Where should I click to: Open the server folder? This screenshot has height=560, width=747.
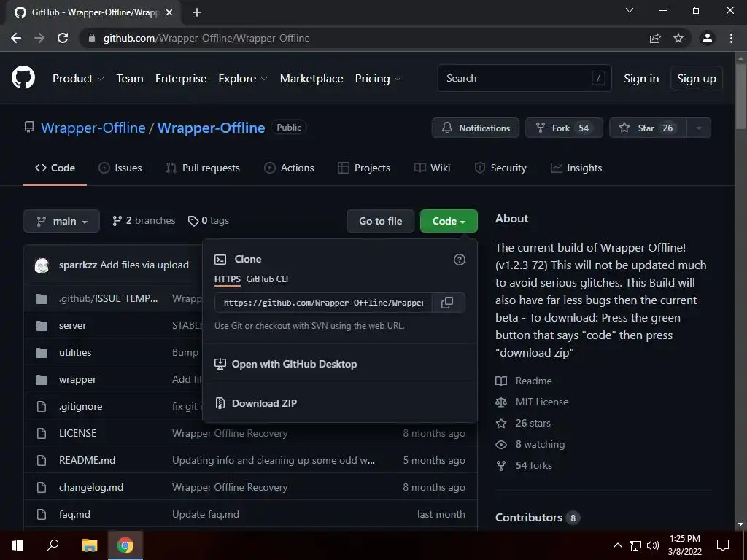72,326
